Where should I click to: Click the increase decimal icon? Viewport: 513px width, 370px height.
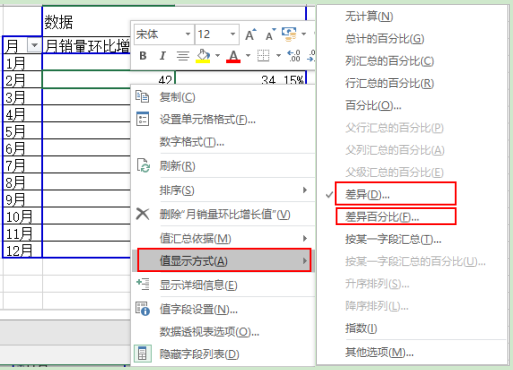(294, 56)
